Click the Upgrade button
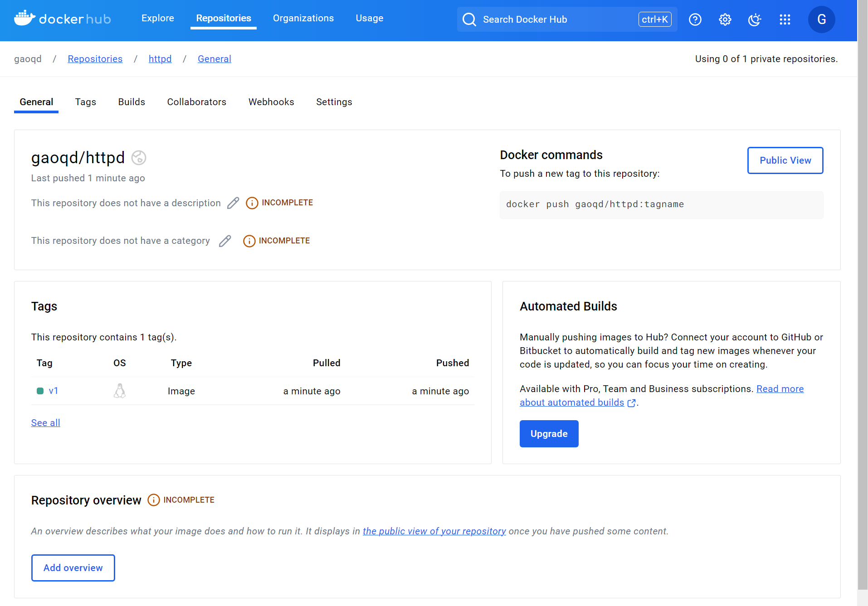 tap(549, 434)
